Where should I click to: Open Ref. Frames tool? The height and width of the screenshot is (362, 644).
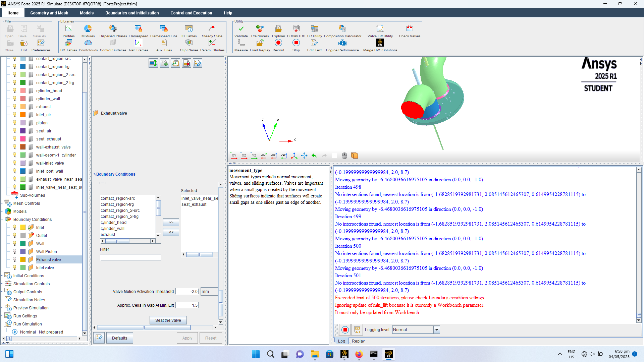coord(139,45)
